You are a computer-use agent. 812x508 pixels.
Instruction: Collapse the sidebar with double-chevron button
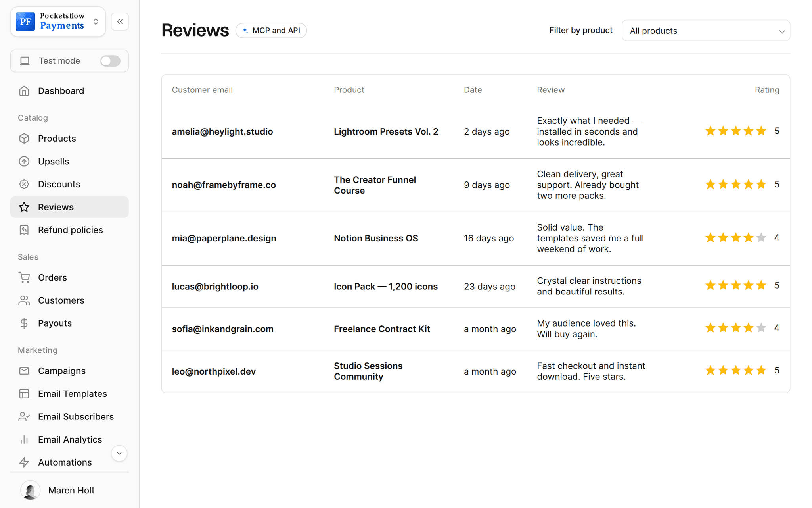(x=120, y=21)
